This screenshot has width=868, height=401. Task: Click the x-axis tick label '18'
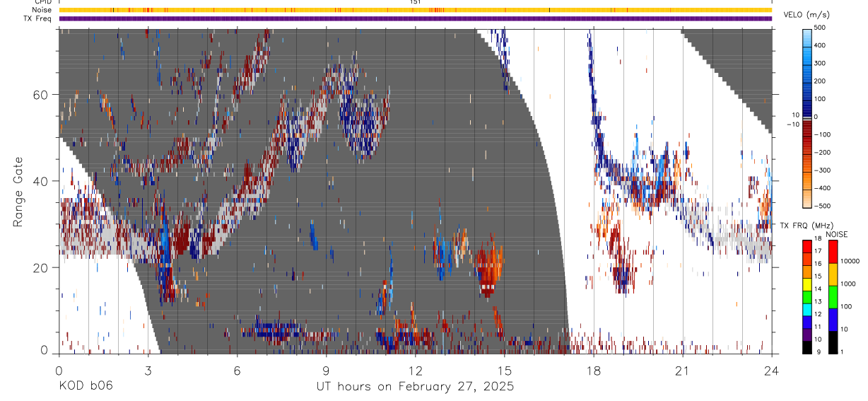click(593, 371)
